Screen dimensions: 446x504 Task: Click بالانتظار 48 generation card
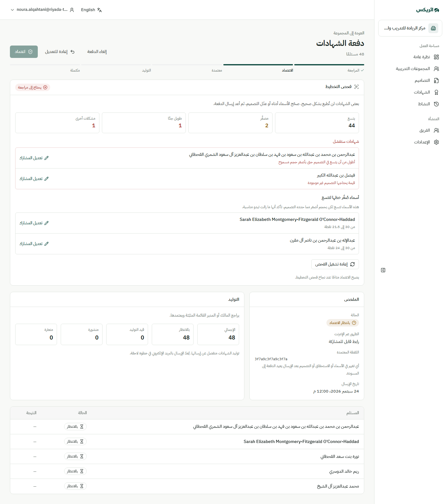click(173, 334)
